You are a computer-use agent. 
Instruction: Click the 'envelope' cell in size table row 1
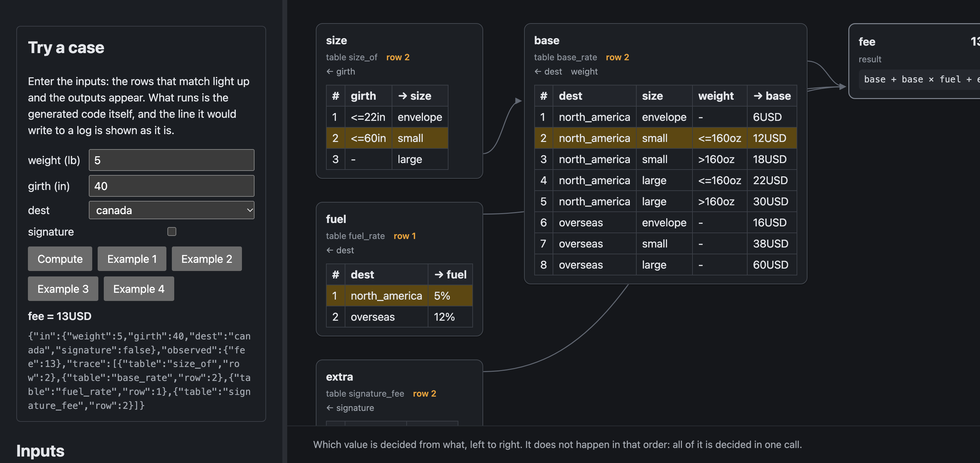420,117
